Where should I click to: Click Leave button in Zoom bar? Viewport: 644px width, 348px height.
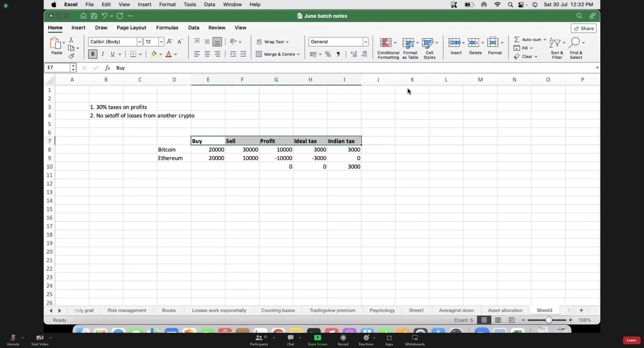click(631, 340)
